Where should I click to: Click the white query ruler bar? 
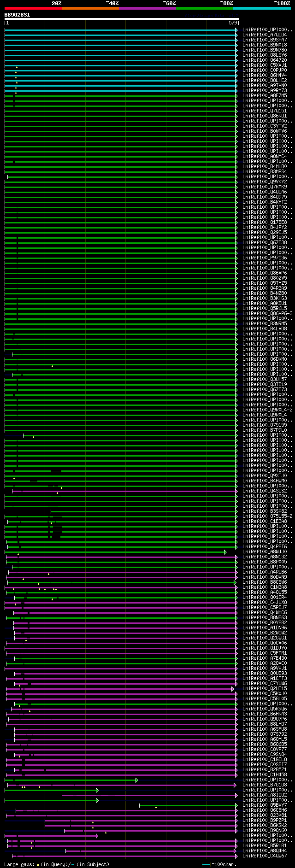(122, 19)
